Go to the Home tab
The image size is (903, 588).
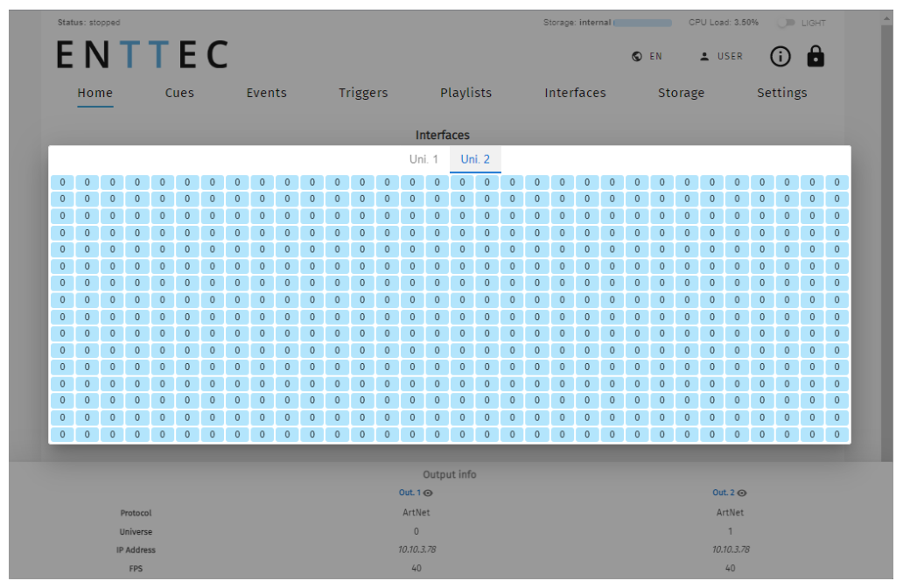(x=95, y=93)
